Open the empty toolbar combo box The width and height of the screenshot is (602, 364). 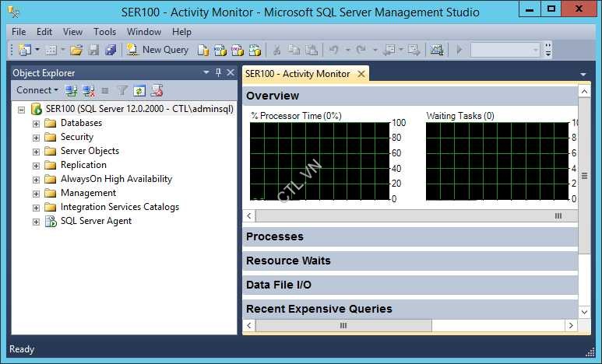pos(505,50)
